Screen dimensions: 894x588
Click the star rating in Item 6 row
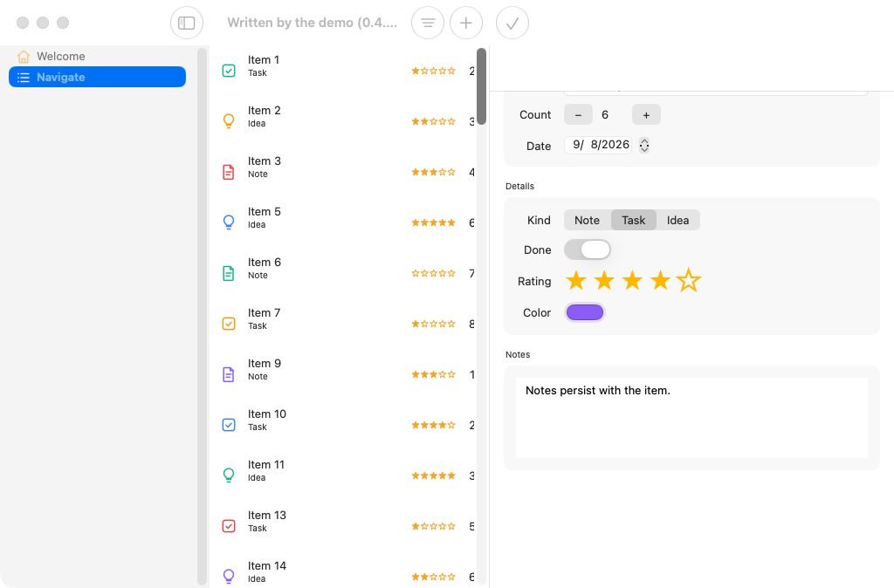coord(433,273)
